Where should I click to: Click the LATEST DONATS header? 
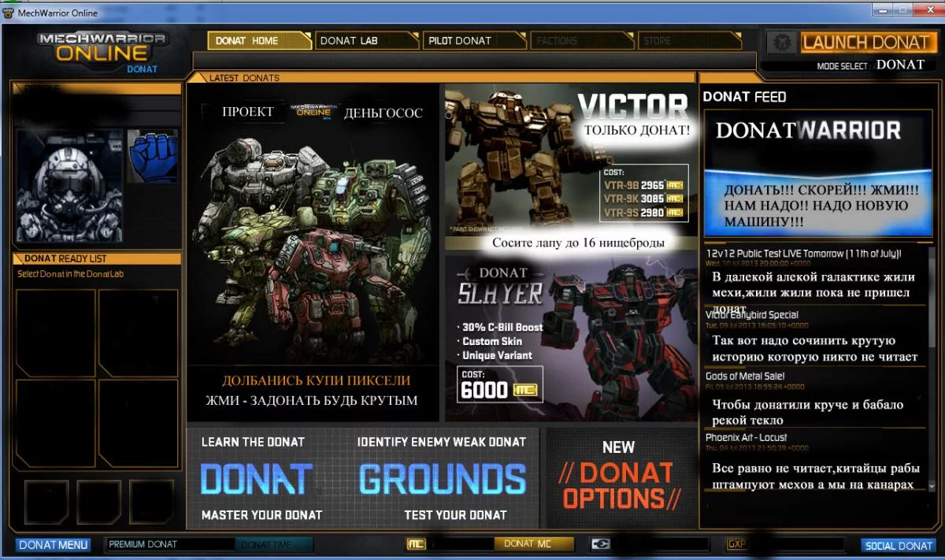click(x=244, y=78)
